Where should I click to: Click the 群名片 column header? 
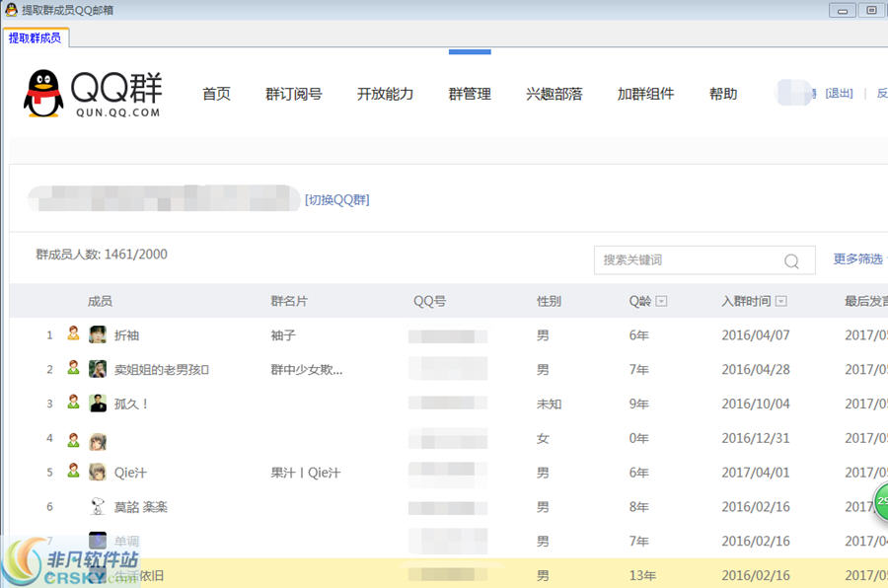coord(289,301)
